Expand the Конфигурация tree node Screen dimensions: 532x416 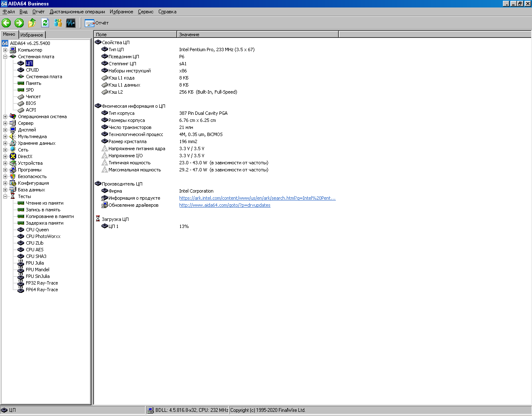(5, 183)
